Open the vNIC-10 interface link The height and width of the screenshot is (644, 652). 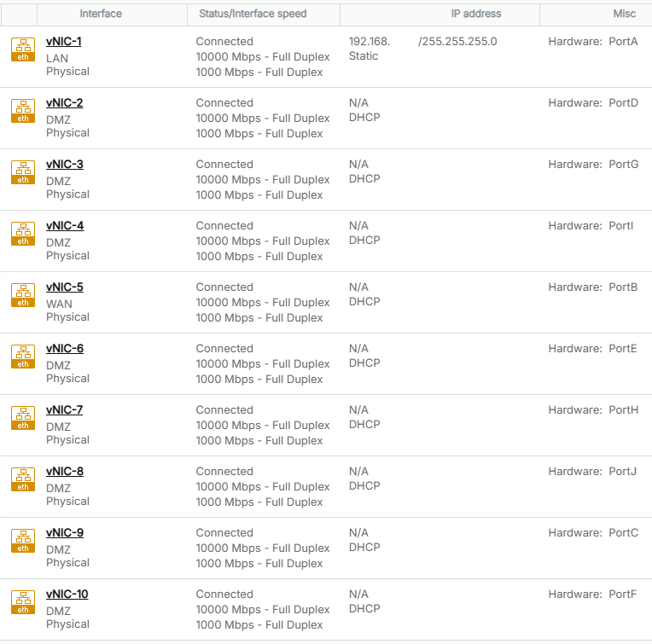tap(67, 595)
